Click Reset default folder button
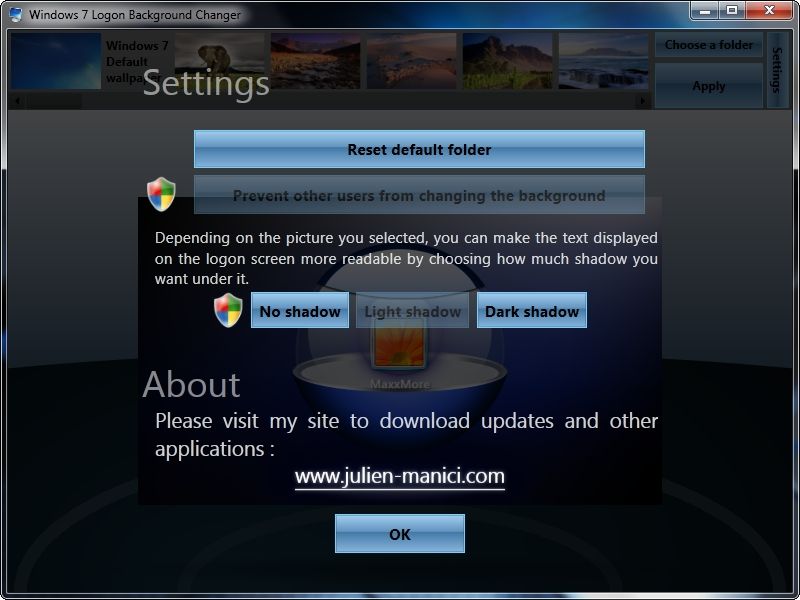Image resolution: width=800 pixels, height=600 pixels. click(x=419, y=149)
